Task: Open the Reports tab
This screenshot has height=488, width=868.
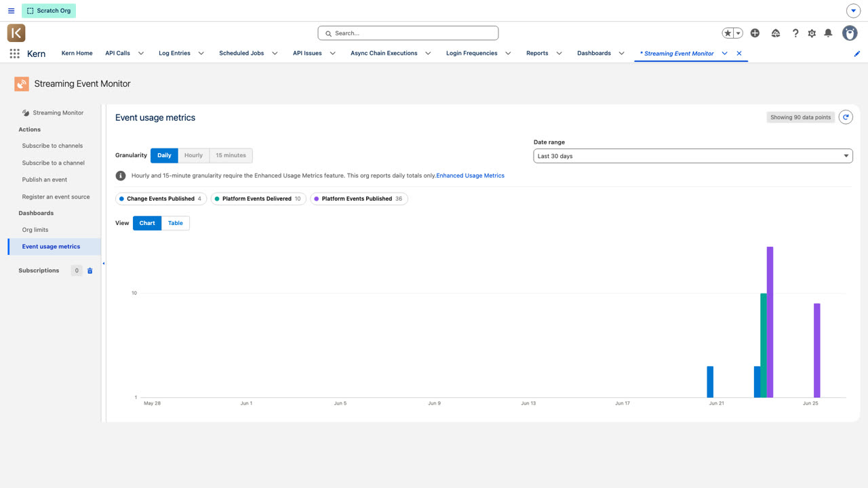Action: tap(537, 53)
